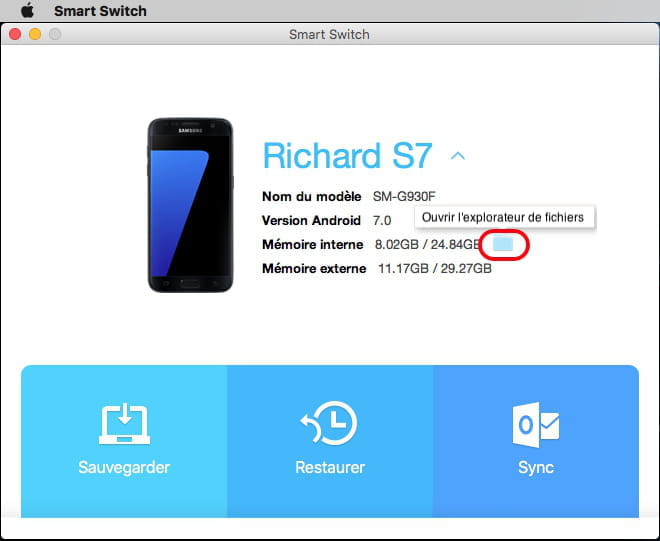The image size is (660, 541).
Task: Click external memory value 11.17GB / 29.27GB
Action: 435,269
